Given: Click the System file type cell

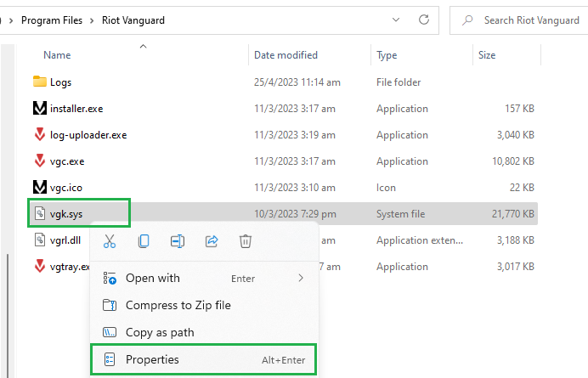Looking at the screenshot, I should pyautogui.click(x=400, y=214).
